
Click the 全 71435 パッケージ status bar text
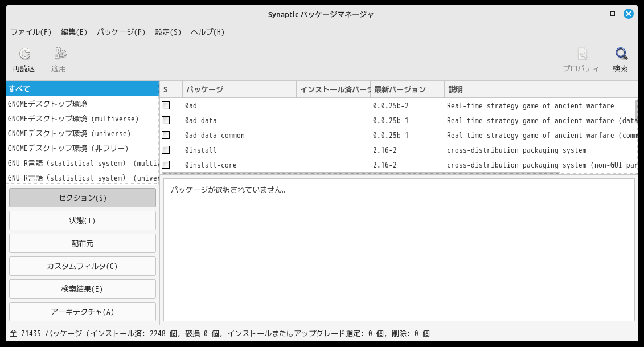click(220, 333)
